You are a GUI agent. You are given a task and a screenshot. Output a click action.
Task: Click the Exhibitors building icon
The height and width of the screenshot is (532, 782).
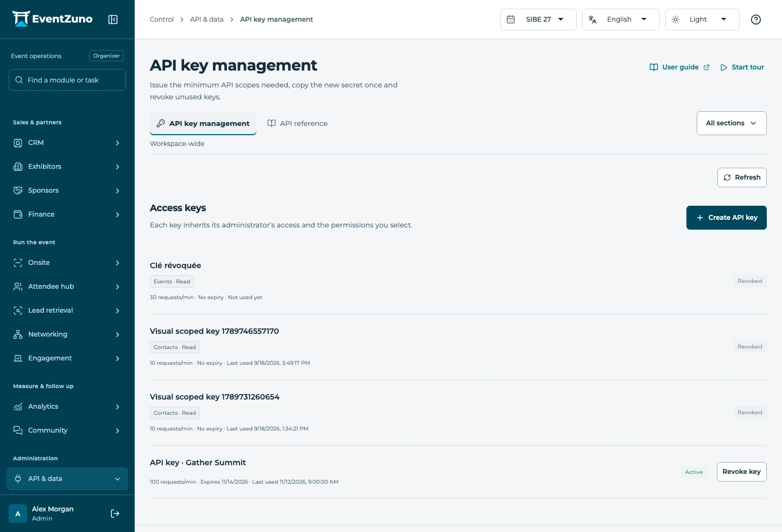coord(18,167)
